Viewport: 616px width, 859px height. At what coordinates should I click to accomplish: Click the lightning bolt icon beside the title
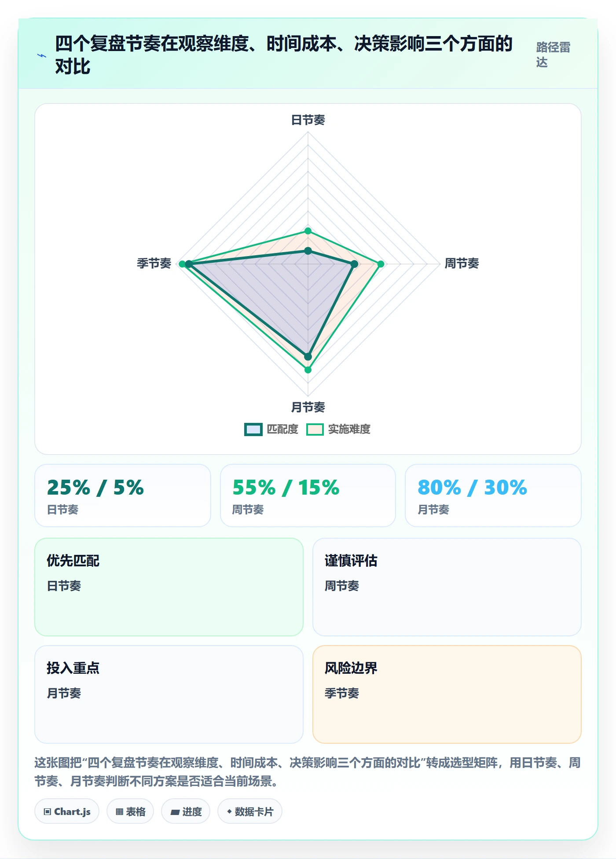tap(42, 56)
